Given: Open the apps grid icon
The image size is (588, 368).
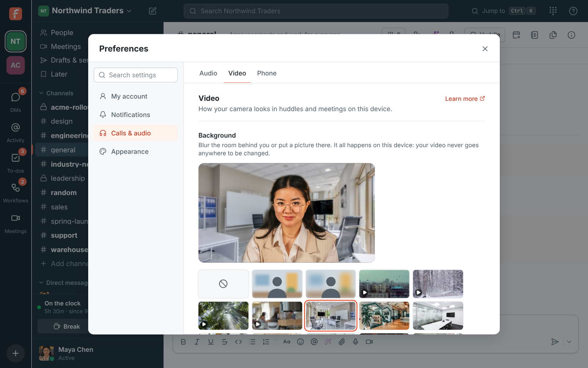Looking at the screenshot, I should tap(553, 11).
